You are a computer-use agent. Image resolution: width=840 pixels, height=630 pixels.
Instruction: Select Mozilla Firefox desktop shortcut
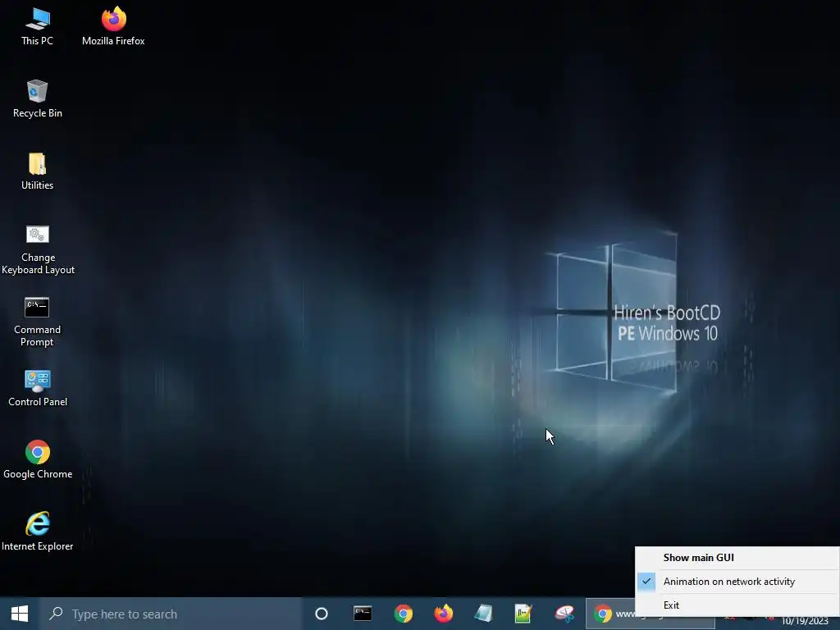pyautogui.click(x=113, y=27)
